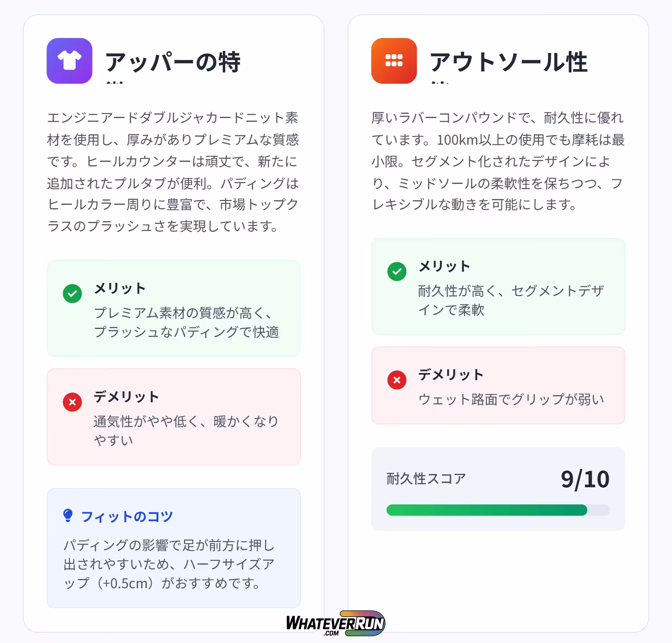Click the outsole デメリット title text

[451, 374]
